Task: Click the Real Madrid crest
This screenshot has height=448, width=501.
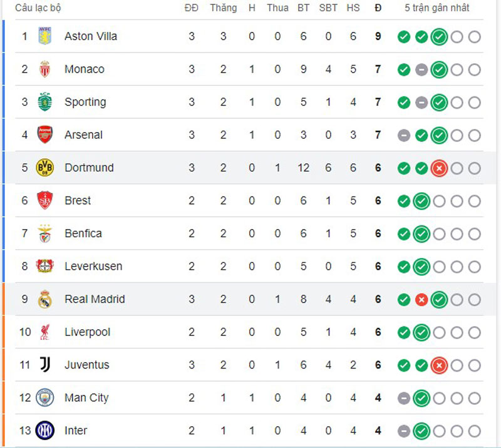Action: point(44,299)
